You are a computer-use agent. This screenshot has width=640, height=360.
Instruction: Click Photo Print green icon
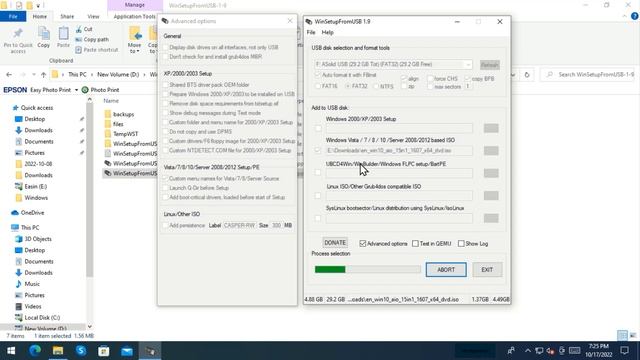pyautogui.click(x=85, y=90)
